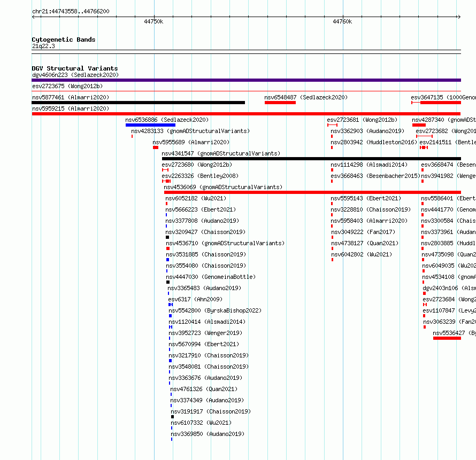Click the esv3647135 red variant bar
The height and width of the screenshot is (460, 476).
tap(441, 103)
